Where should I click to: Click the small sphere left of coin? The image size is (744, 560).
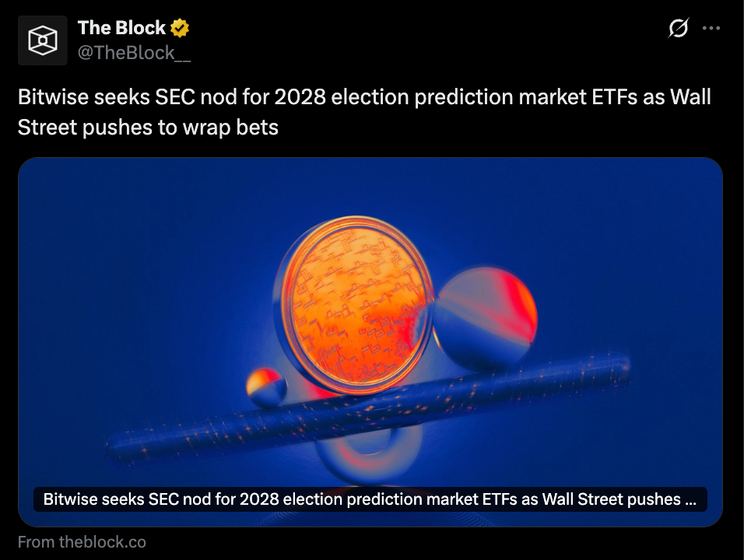click(x=266, y=387)
